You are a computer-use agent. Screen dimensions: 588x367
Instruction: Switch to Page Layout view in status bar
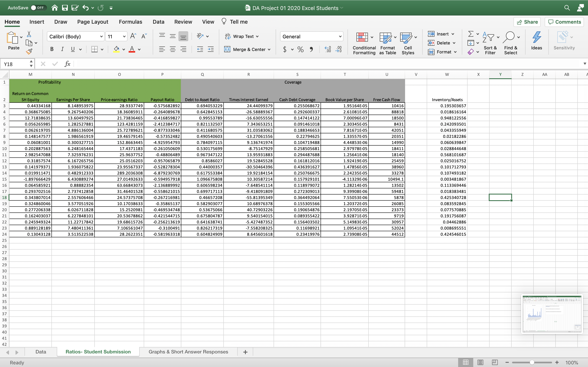[480, 362]
